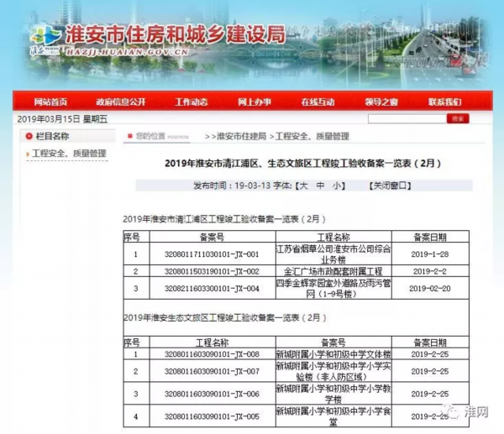Set font size to 大
Image resolution: width=504 pixels, height=434 pixels.
pos(303,184)
